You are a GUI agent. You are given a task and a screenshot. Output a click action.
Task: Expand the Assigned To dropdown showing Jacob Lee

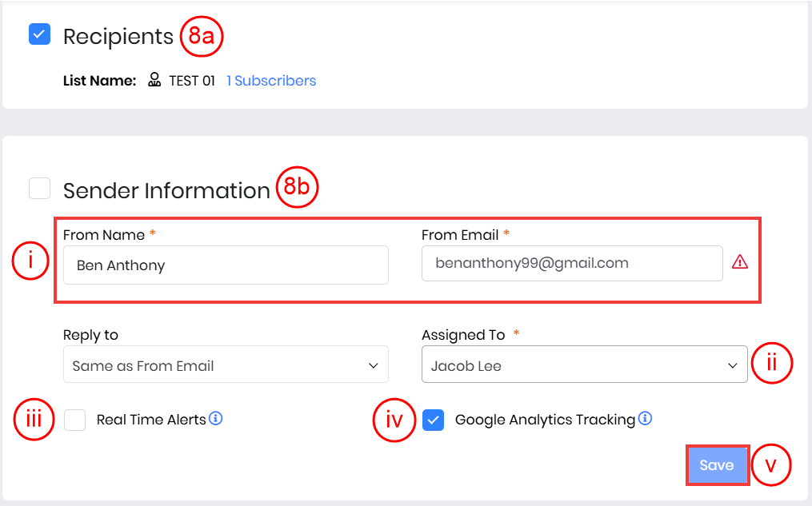point(584,365)
